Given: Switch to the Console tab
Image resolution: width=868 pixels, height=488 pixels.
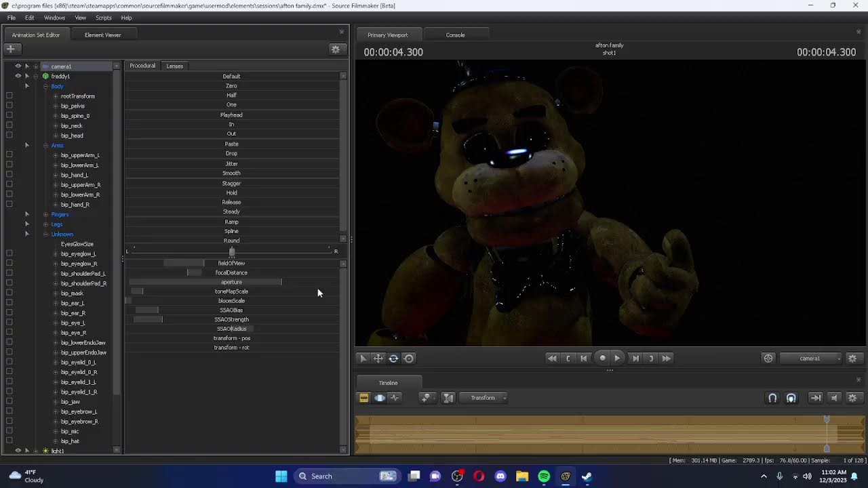Looking at the screenshot, I should coord(455,35).
